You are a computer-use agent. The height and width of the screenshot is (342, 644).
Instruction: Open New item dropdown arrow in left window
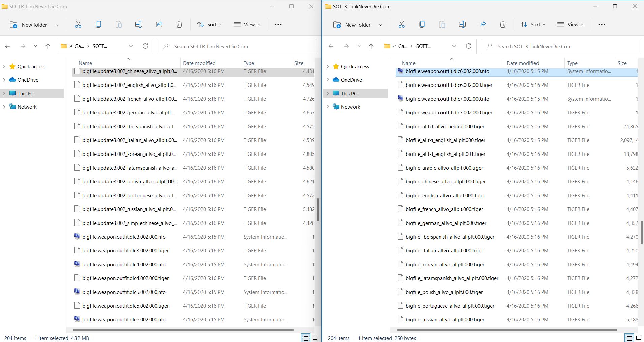pos(57,25)
